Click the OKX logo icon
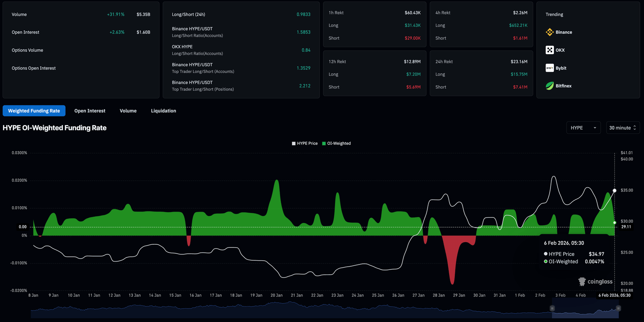 tap(550, 50)
